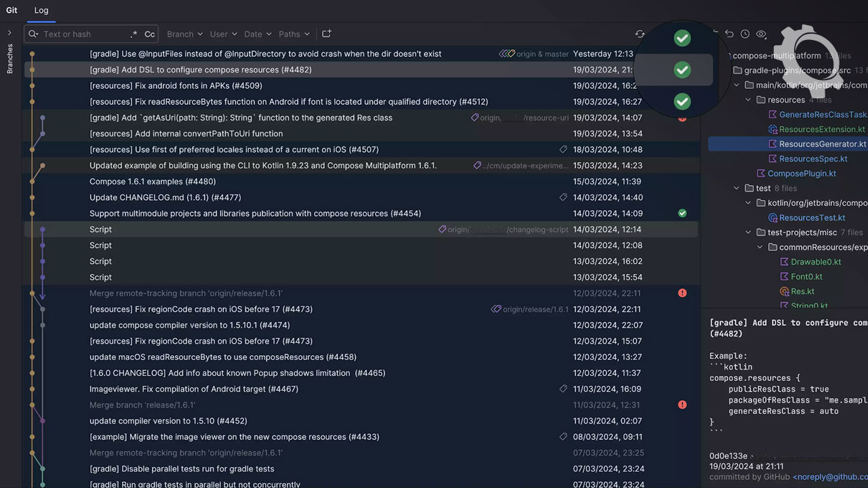Click the refresh log icon
This screenshot has height=488, width=868.
point(639,34)
